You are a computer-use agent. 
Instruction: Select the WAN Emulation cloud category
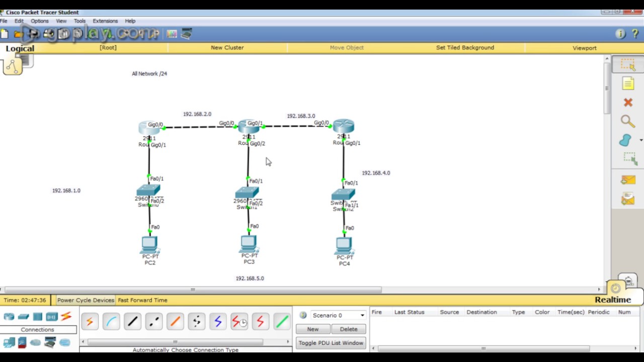point(35,343)
